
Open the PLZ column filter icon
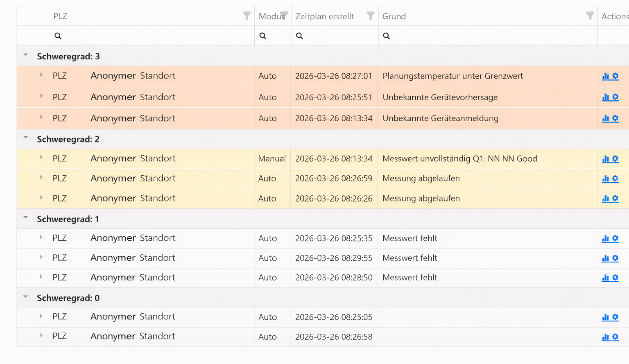tap(247, 16)
